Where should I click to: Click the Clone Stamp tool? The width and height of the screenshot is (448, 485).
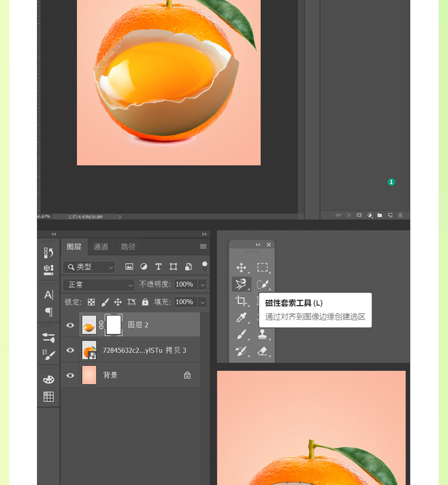point(262,334)
